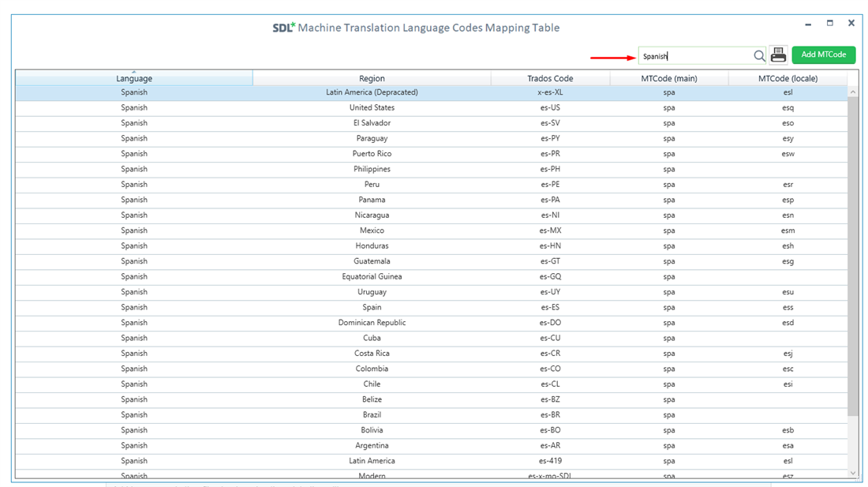
Task: Select the Paraguay region cell
Action: (x=372, y=138)
